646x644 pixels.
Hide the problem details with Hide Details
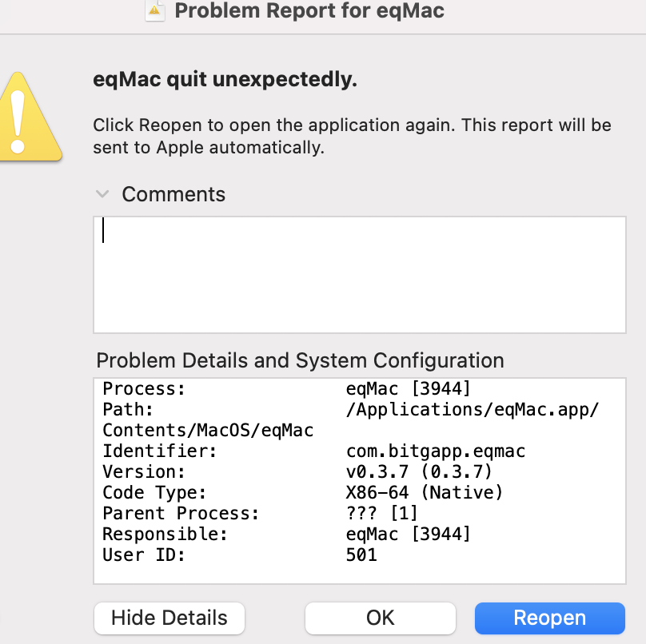click(169, 618)
